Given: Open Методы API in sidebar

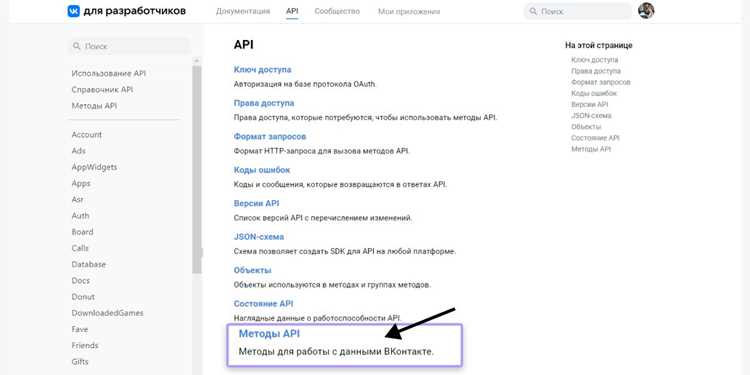Looking at the screenshot, I should pos(94,106).
